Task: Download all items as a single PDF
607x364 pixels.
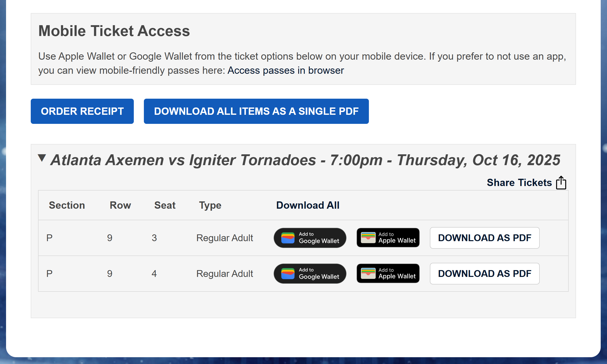Action: pyautogui.click(x=256, y=111)
